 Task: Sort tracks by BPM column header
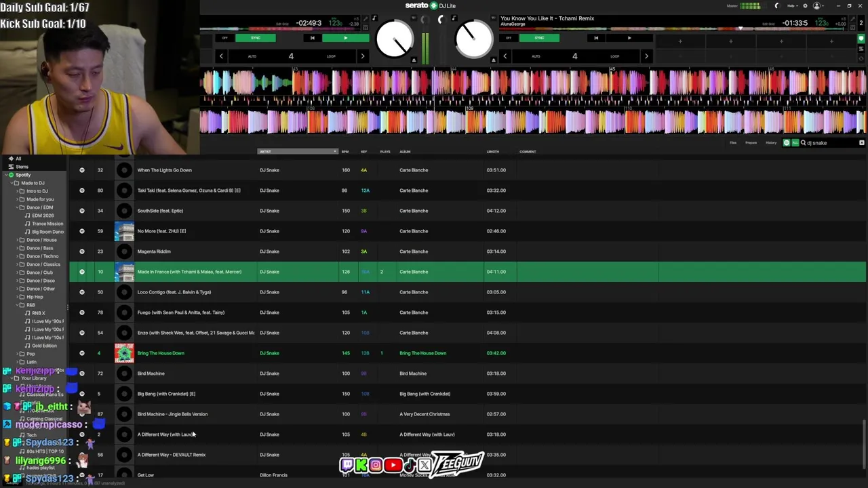[x=345, y=152]
